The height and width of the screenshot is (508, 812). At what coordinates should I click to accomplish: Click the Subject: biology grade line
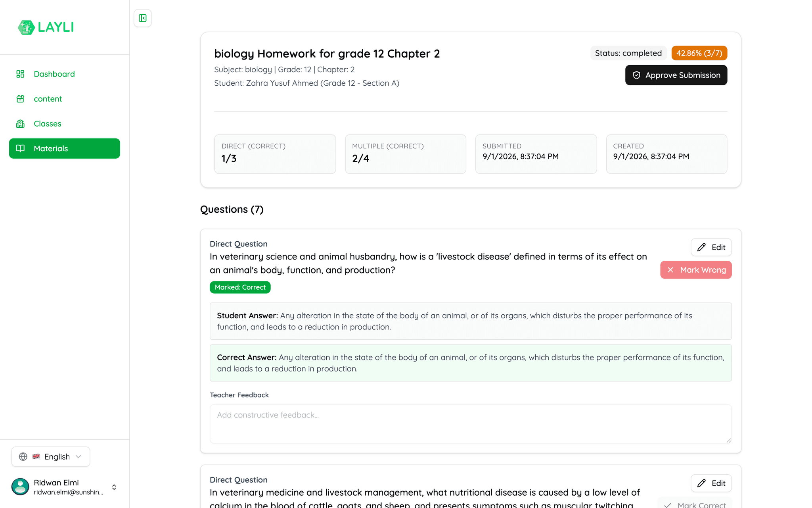click(x=284, y=70)
